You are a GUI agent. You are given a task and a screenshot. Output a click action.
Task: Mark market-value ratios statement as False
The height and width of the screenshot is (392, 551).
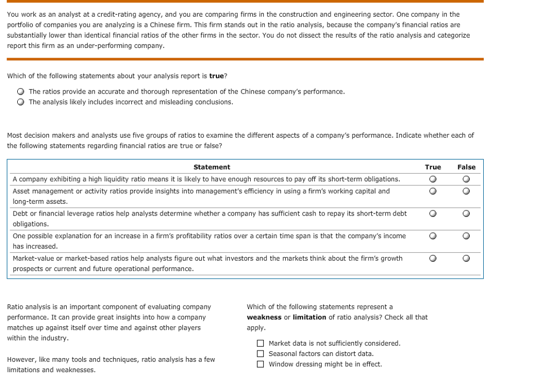466,259
